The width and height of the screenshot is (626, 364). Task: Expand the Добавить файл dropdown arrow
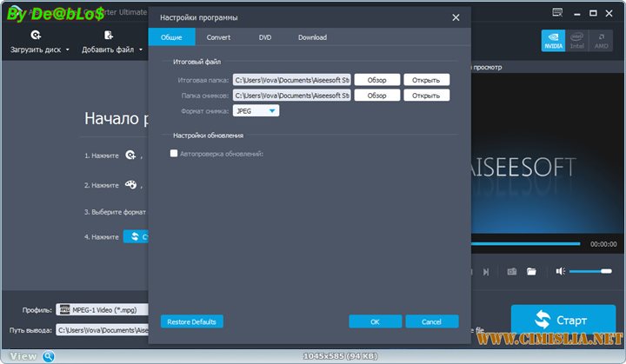click(x=141, y=50)
